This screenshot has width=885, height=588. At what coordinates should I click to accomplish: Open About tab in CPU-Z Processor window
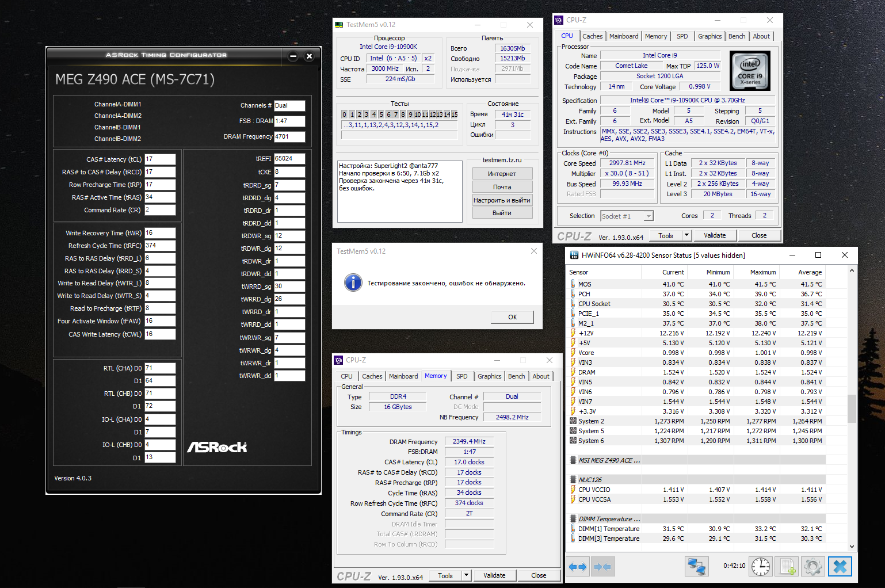point(761,36)
